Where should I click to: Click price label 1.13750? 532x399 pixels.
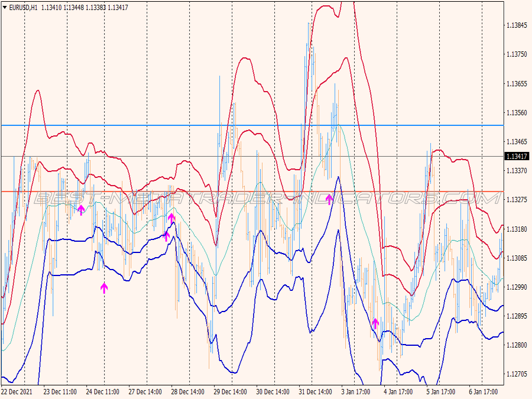coord(517,54)
